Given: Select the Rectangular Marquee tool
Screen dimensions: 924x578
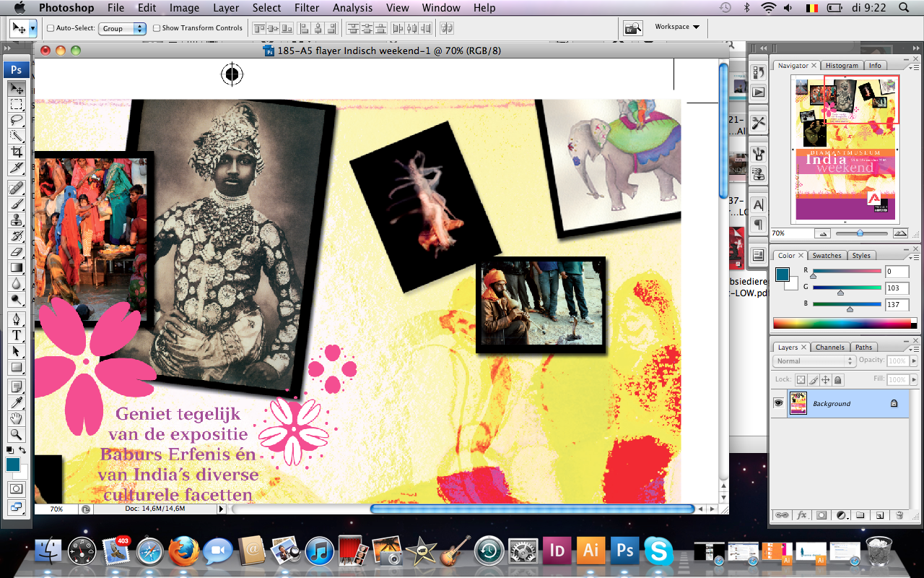Looking at the screenshot, I should tap(16, 105).
